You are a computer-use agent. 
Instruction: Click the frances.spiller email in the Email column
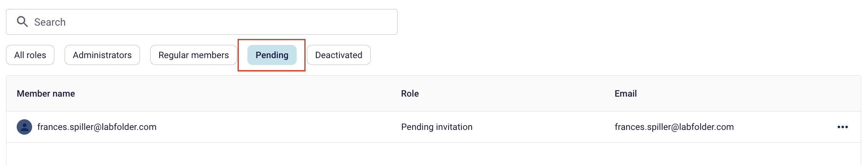click(x=674, y=127)
